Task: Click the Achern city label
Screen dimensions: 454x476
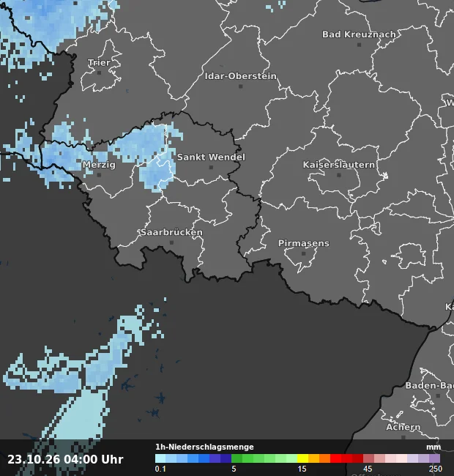Action: coord(403,427)
